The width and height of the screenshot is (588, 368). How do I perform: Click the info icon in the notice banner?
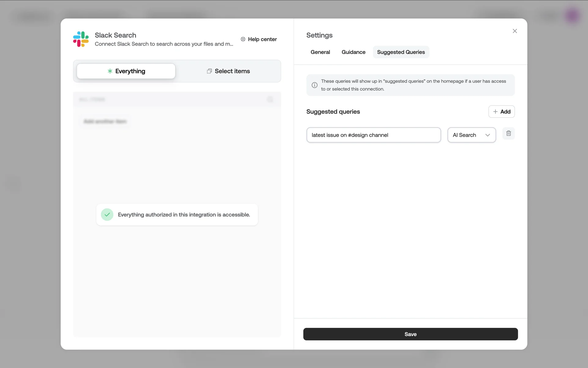coord(315,85)
